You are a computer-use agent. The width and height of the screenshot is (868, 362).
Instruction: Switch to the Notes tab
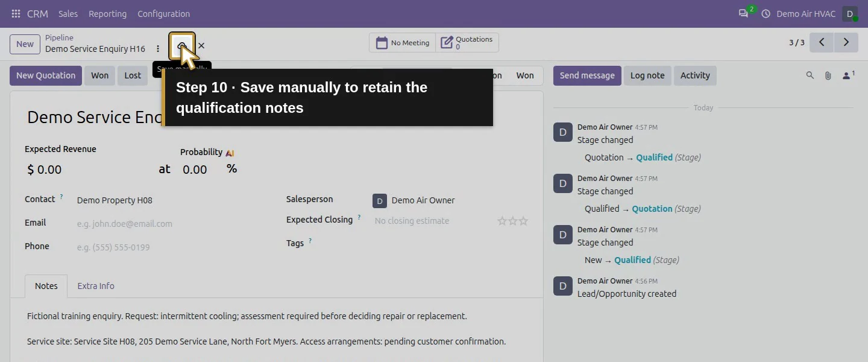click(46, 286)
